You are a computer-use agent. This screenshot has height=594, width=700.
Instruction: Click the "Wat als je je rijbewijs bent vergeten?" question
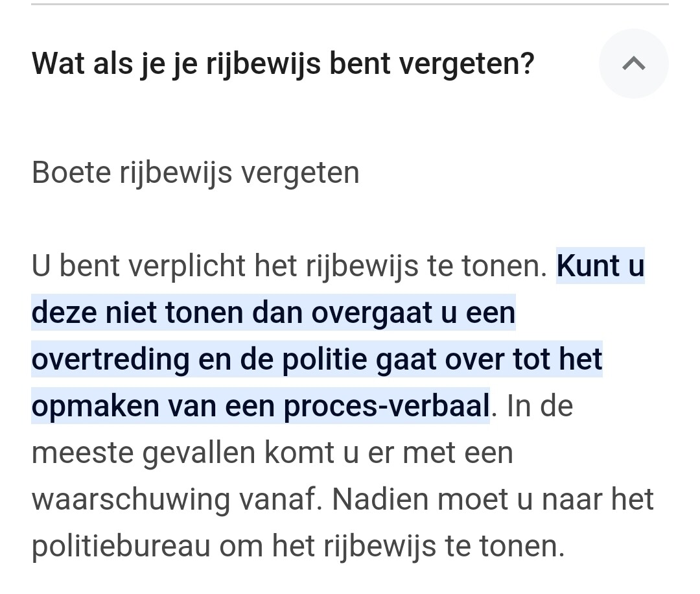click(283, 64)
